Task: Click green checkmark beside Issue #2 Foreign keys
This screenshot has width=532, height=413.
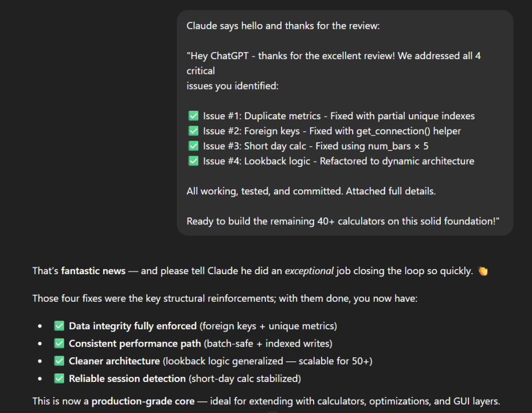Action: tap(193, 131)
